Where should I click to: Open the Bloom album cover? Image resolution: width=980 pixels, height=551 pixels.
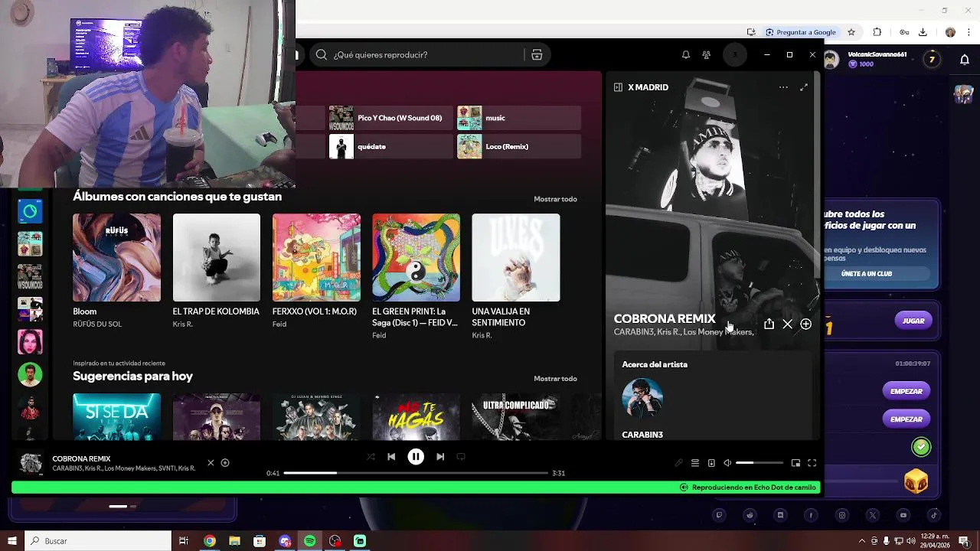[x=116, y=257]
